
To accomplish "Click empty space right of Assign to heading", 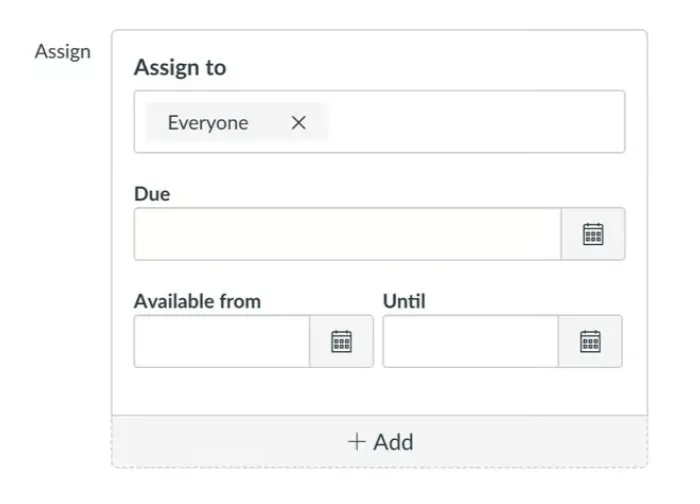I will 430,68.
